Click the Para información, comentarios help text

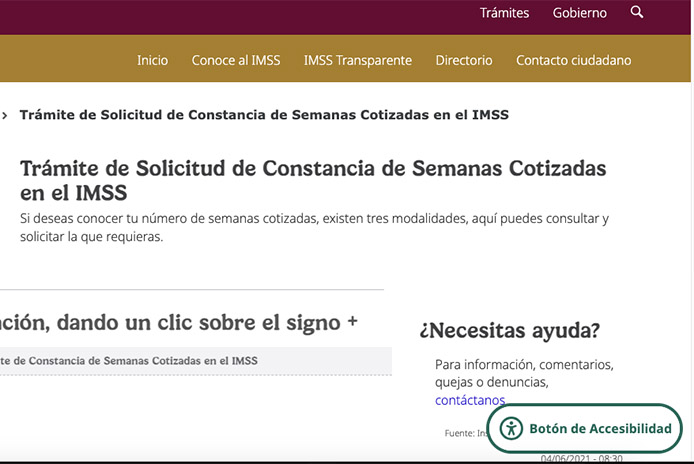(524, 373)
